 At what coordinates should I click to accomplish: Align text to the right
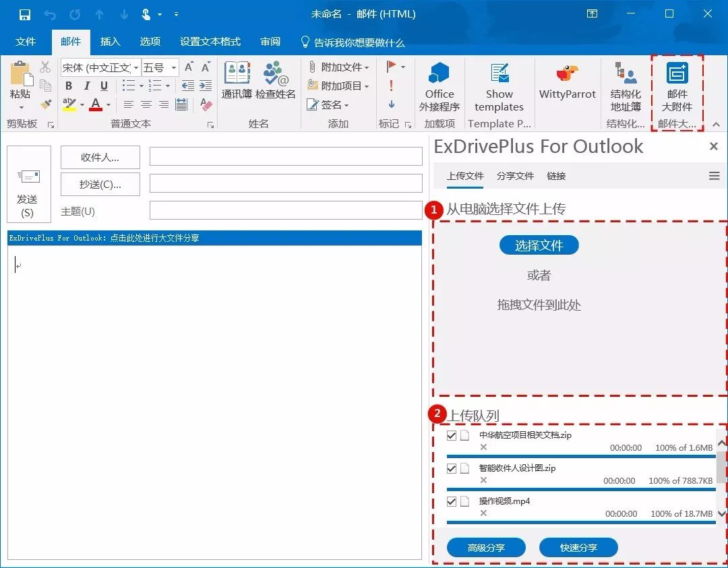(x=163, y=104)
